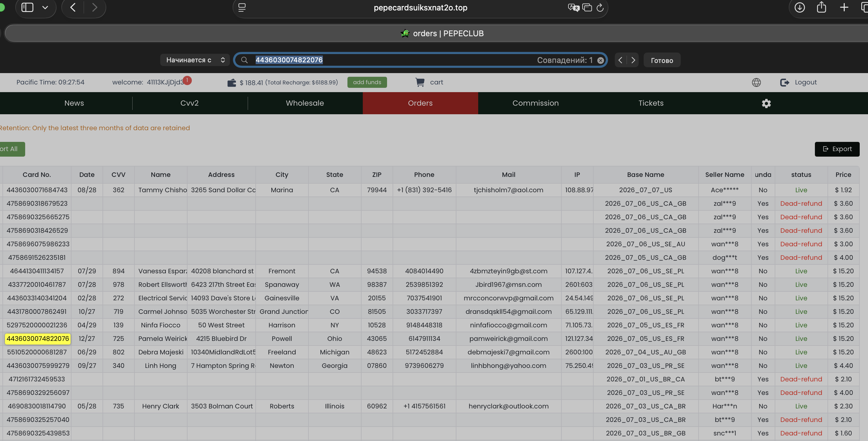
Task: Switch to the Cvv2 tab
Action: [x=190, y=103]
